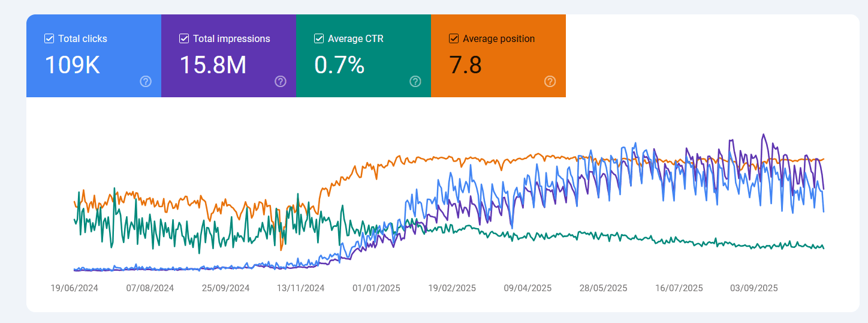Click the 0.7% CTR value
This screenshot has width=868, height=323.
tap(339, 65)
